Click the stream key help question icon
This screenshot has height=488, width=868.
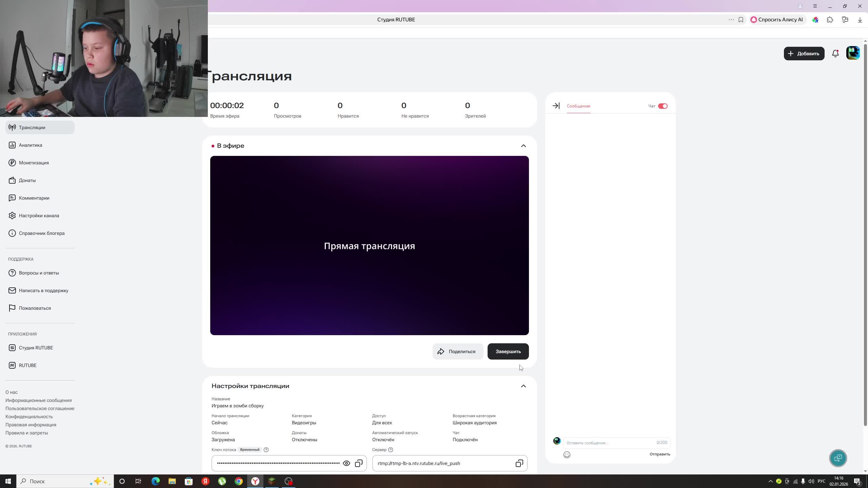[x=266, y=450]
